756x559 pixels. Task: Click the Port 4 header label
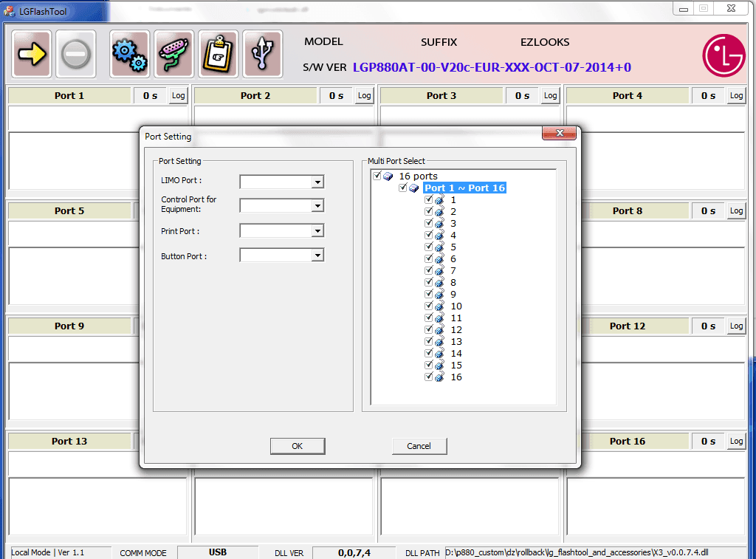628,95
